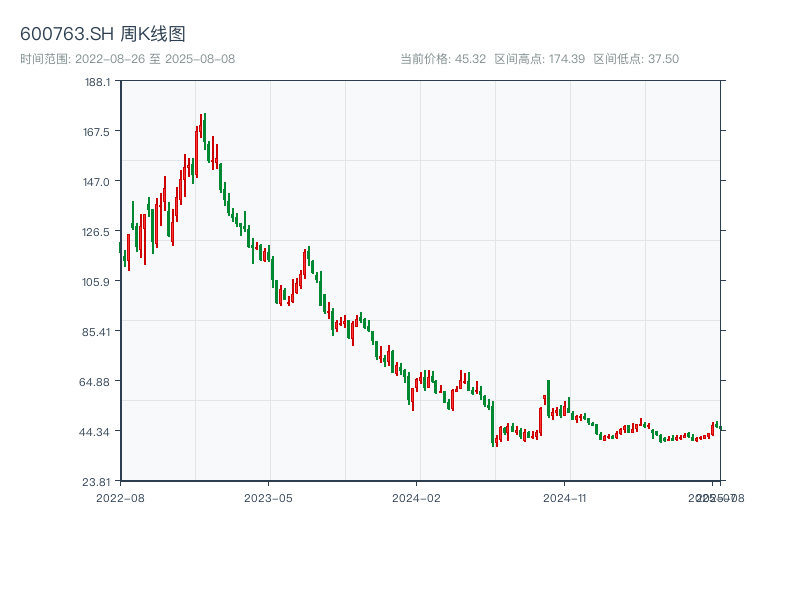
Task: Click the 44.34 price label
Action: pos(97,432)
